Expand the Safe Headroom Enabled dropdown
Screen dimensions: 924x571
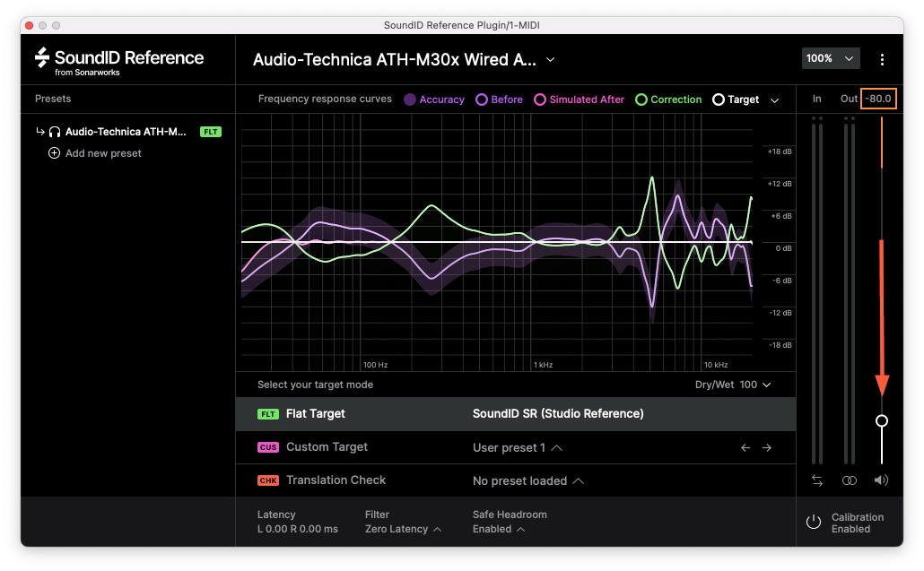tap(498, 529)
